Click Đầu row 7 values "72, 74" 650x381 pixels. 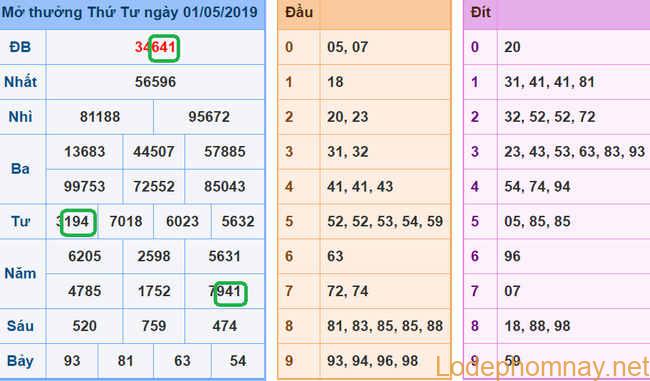coord(347,291)
